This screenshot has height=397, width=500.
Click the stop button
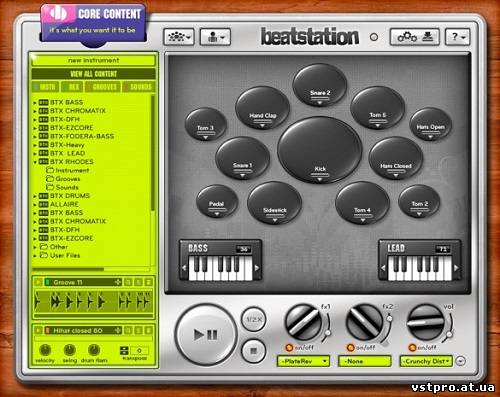pos(253,351)
